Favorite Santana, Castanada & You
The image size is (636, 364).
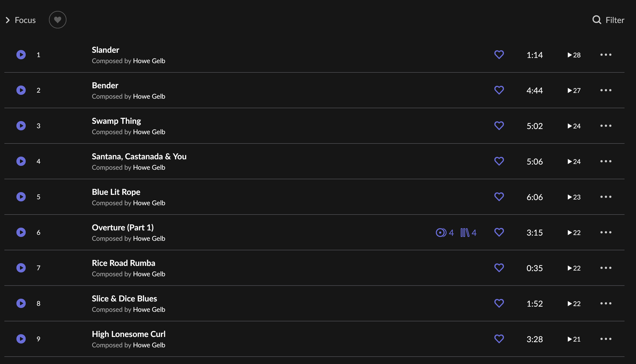click(499, 161)
